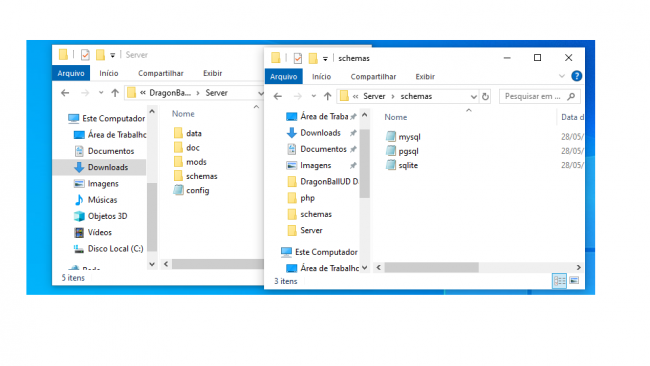
Task: Select Objetos 3D in Server window navigation pane
Action: point(100,216)
